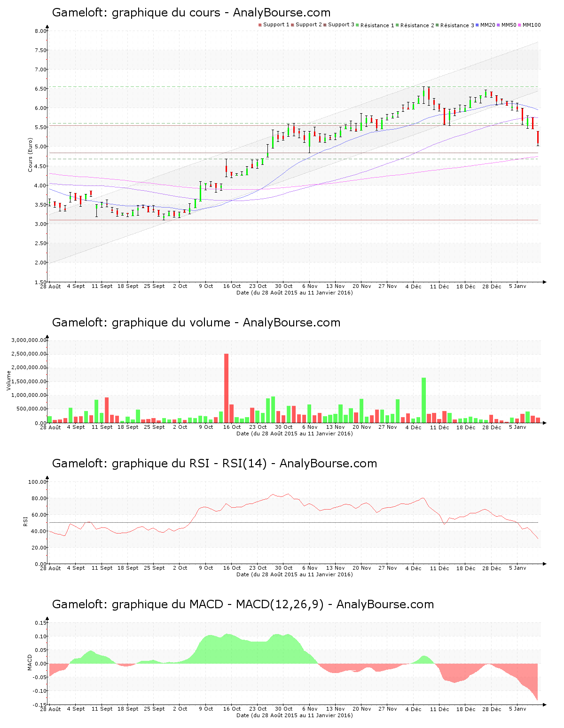Click the purple color square before MM50
This screenshot has width=564, height=728.
[x=499, y=25]
